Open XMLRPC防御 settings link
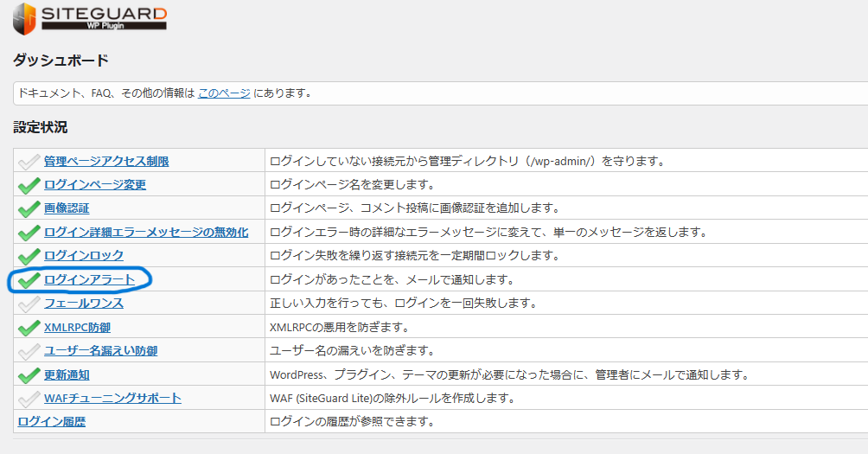The height and width of the screenshot is (454, 868). [78, 327]
